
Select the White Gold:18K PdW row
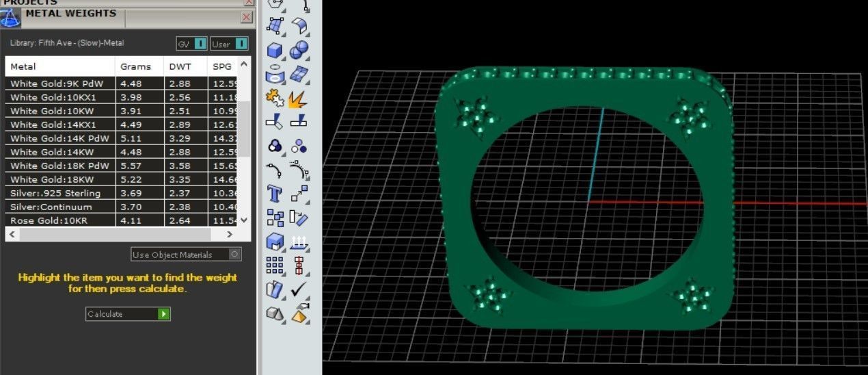122,166
